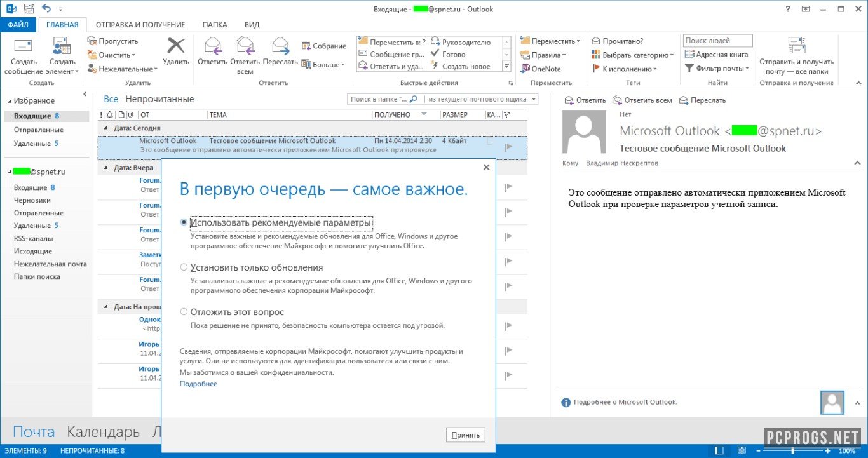Open the Создать элемент menu
The height and width of the screenshot is (458, 868).
62,56
